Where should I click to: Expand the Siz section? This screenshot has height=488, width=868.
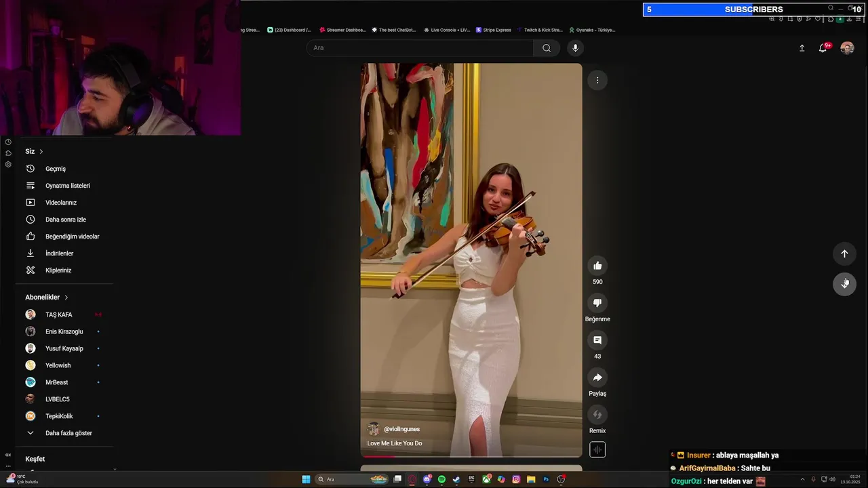click(x=34, y=151)
